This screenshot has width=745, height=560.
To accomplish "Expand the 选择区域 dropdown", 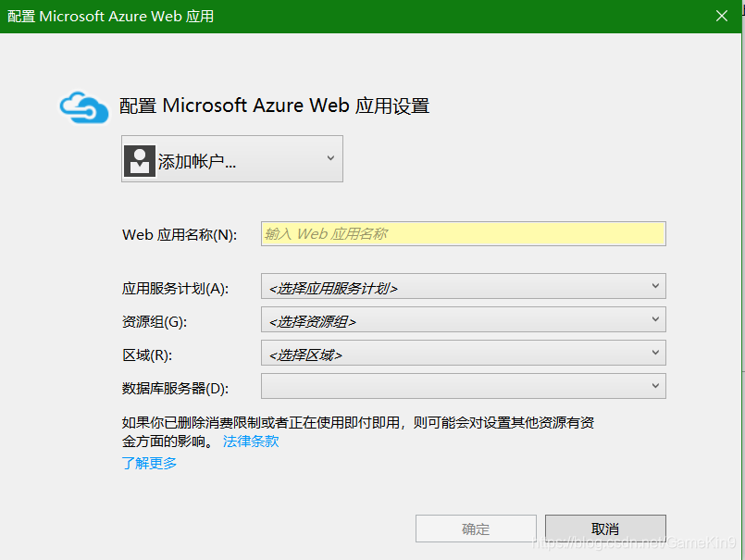I will click(464, 353).
